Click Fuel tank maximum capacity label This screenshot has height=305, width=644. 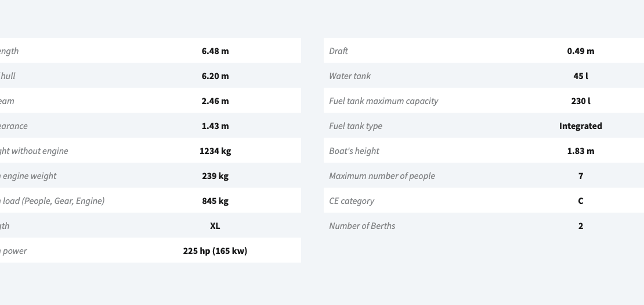click(383, 101)
